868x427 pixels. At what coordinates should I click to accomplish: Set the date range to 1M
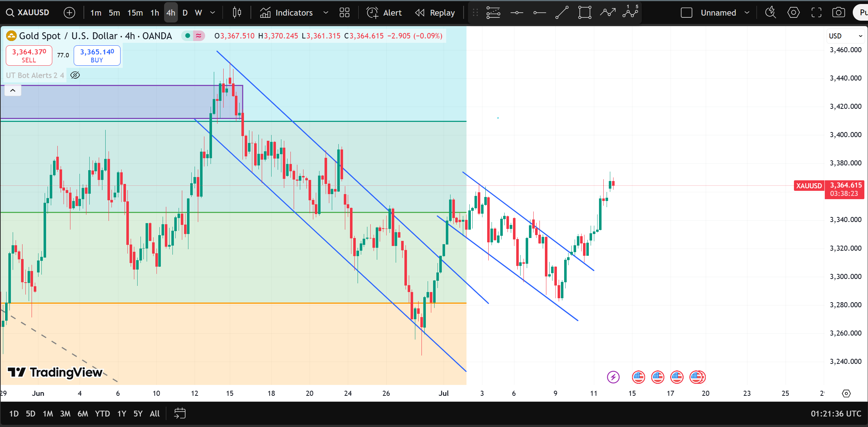point(48,414)
